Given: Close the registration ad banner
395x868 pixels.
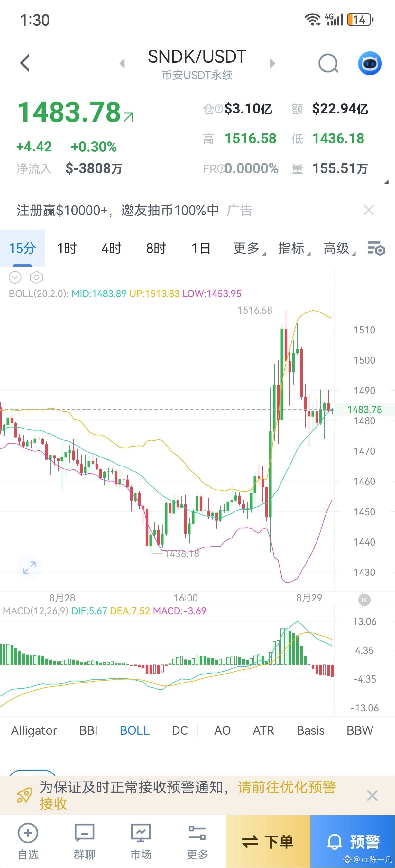Looking at the screenshot, I should (x=369, y=210).
